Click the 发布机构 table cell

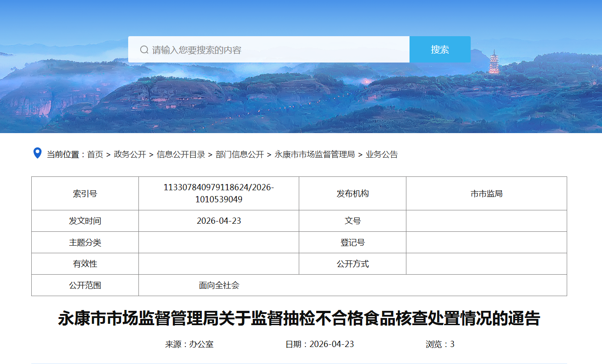coord(353,193)
